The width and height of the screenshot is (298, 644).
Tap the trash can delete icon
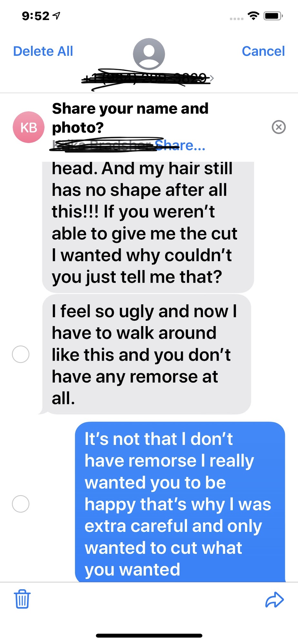click(22, 599)
